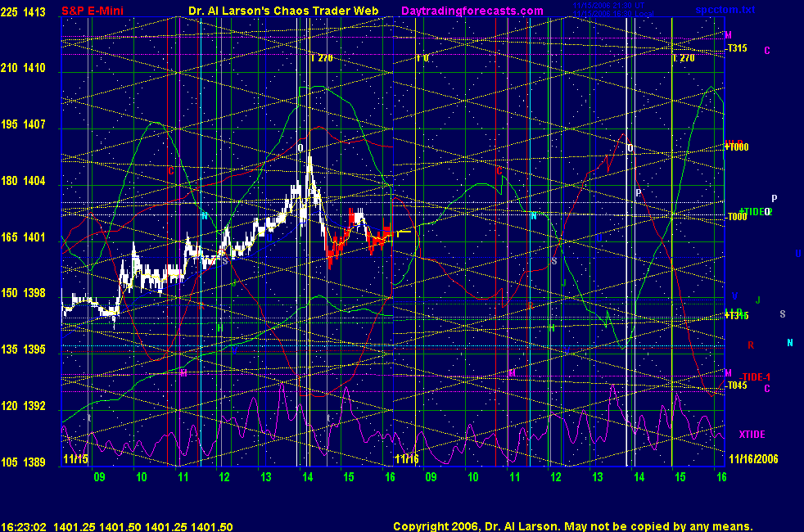Click the cyan "N" planet letter in the right margin
The height and width of the screenshot is (532, 804).
pos(789,343)
